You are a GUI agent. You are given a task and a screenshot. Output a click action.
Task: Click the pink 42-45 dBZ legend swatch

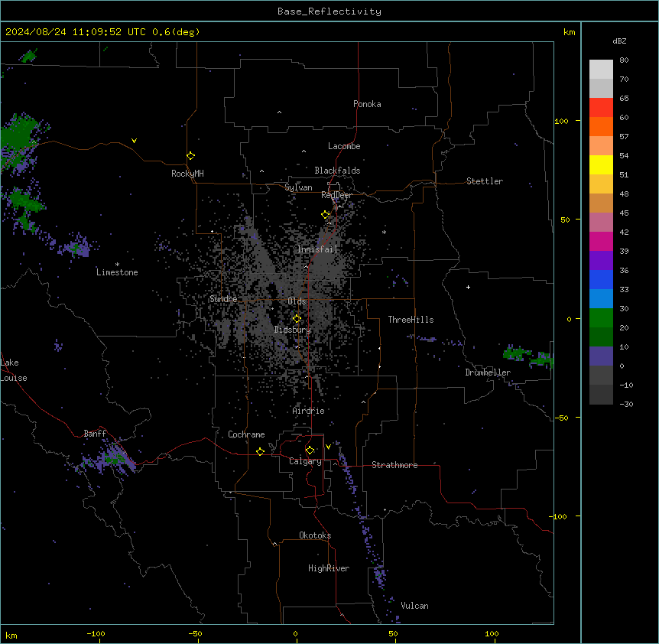pyautogui.click(x=601, y=223)
